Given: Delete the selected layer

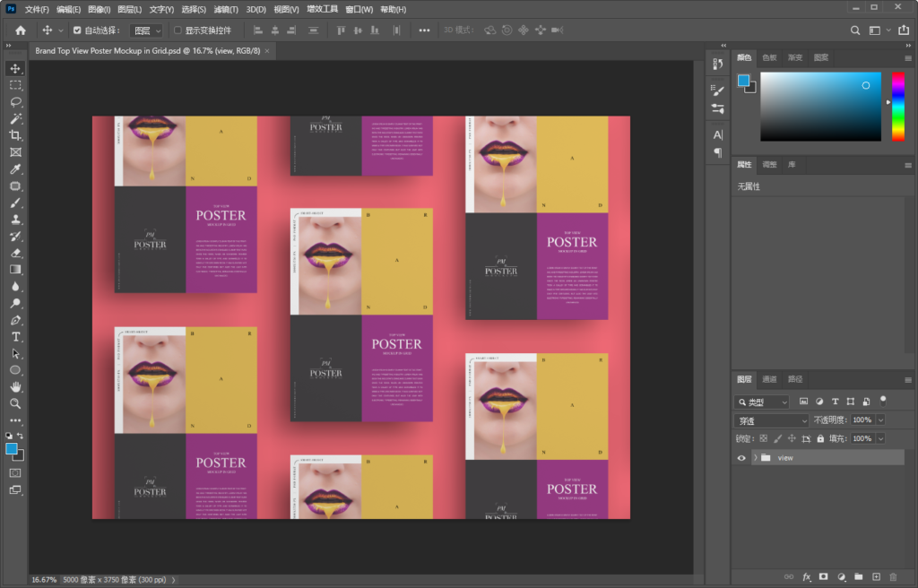Looking at the screenshot, I should pyautogui.click(x=894, y=577).
